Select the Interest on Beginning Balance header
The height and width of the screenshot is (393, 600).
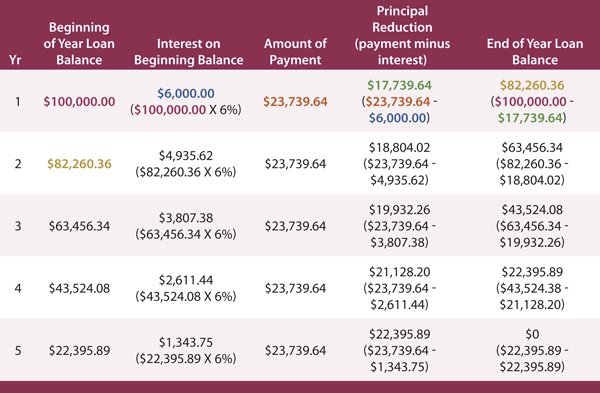(x=189, y=52)
